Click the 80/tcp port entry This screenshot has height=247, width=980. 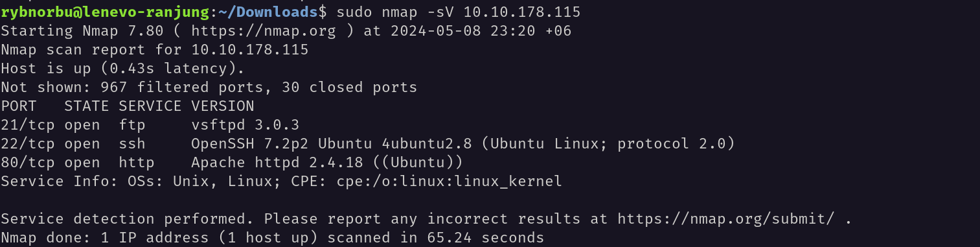[x=28, y=162]
